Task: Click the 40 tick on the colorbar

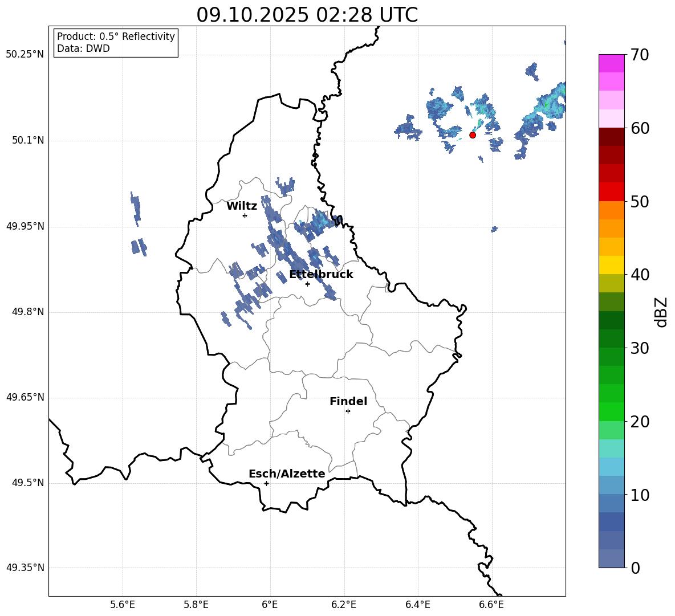Action: pos(640,275)
